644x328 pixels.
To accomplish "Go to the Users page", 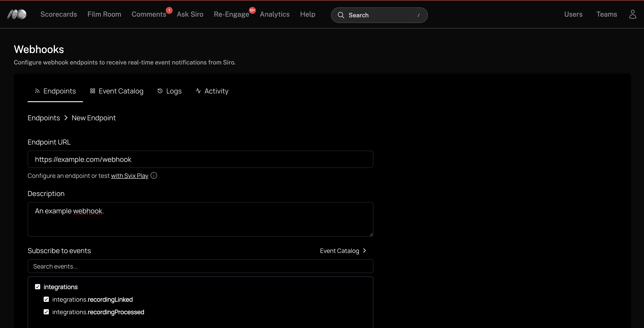I will click(x=573, y=14).
